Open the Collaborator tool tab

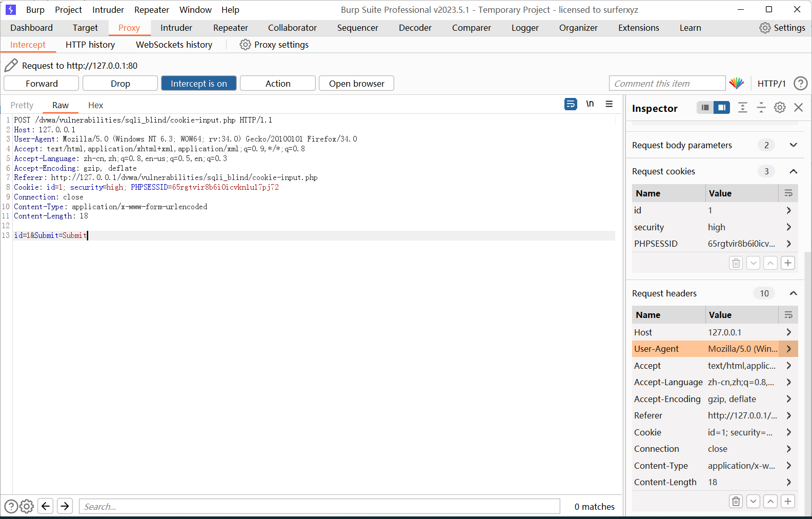point(292,28)
